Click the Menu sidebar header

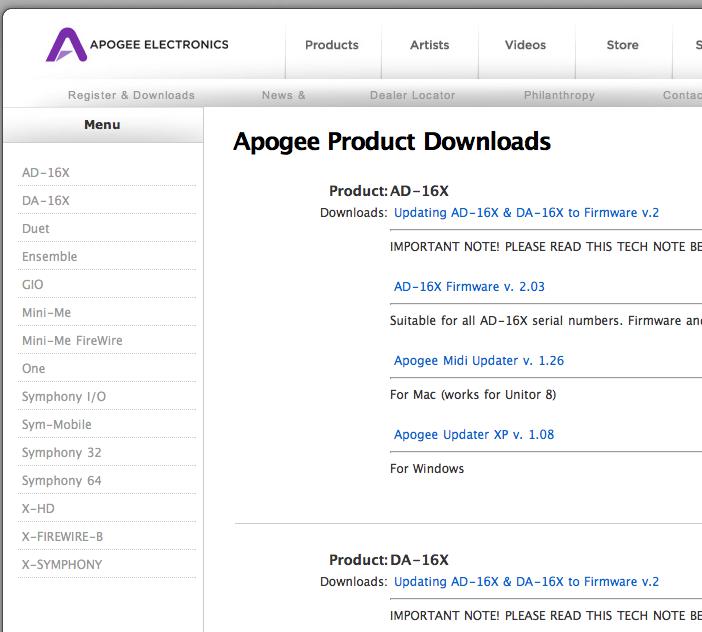point(102,124)
